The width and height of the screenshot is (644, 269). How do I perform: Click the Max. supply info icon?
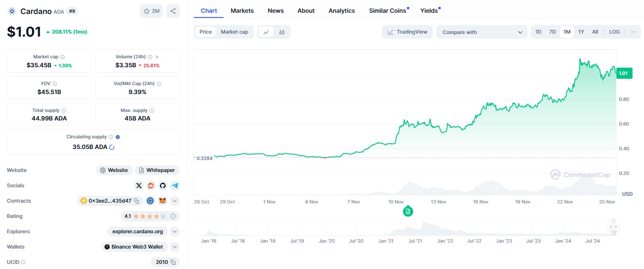(x=152, y=111)
